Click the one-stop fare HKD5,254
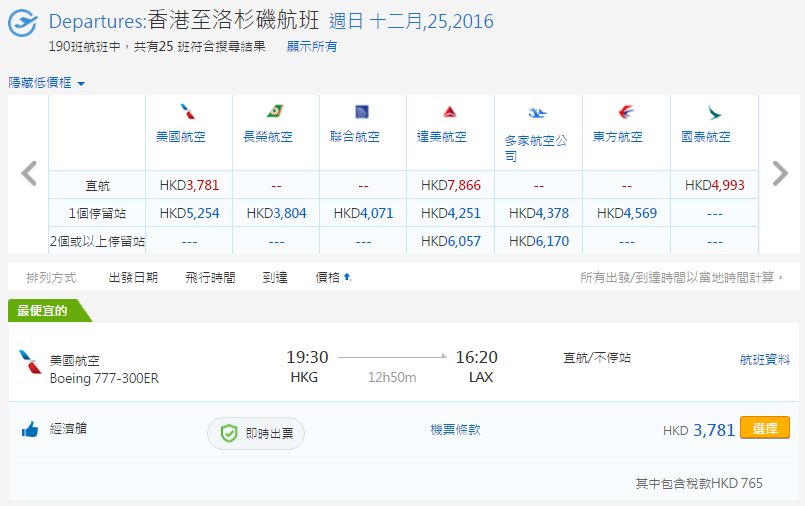The height and width of the screenshot is (506, 805). [189, 213]
